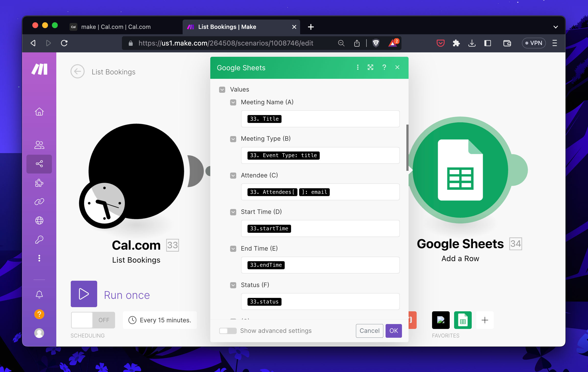
Task: Open Webhooks globe icon in sidebar
Action: coord(39,221)
